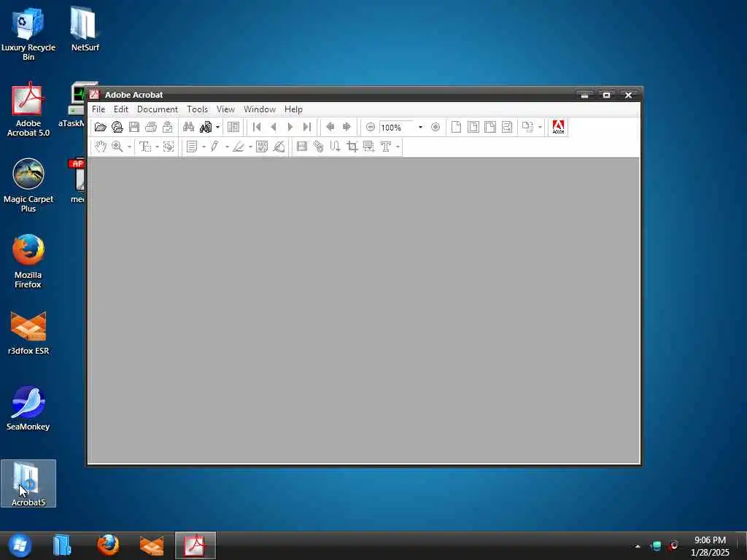
Task: Select Fit in Window page icon
Action: pyautogui.click(x=473, y=127)
